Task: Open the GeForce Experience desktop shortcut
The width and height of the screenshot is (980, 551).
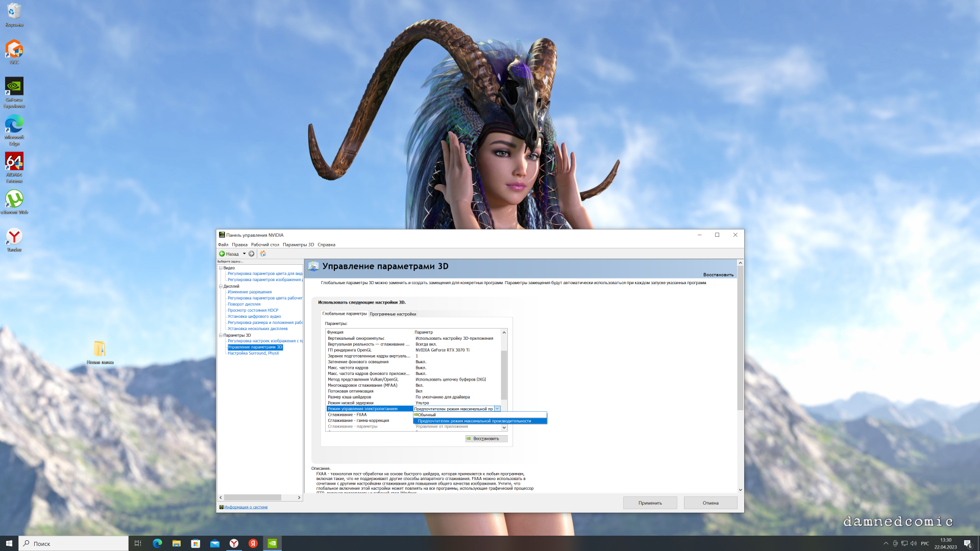Action: [x=14, y=87]
